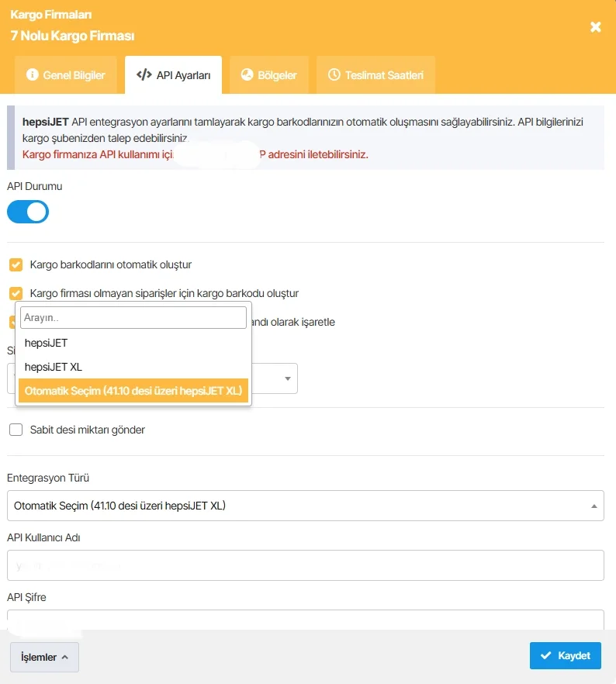Choose hepsiJET XL option
Viewport: 616px width, 684px height.
[133, 367]
